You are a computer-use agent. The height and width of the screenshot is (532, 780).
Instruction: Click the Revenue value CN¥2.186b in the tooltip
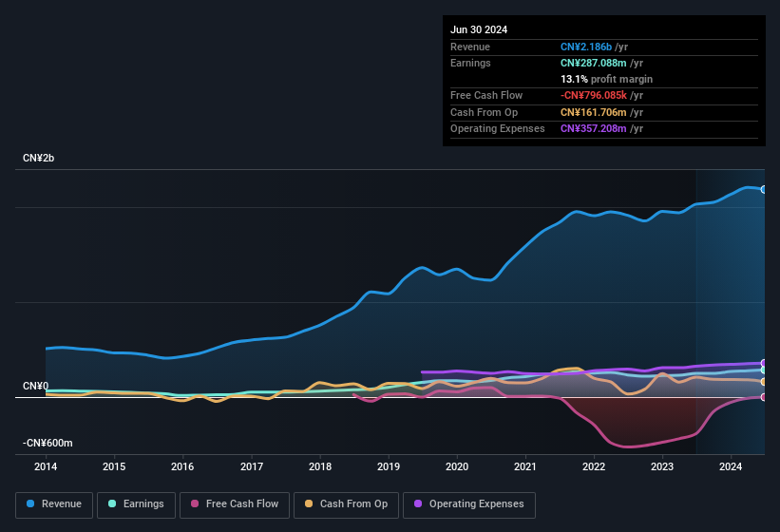586,47
